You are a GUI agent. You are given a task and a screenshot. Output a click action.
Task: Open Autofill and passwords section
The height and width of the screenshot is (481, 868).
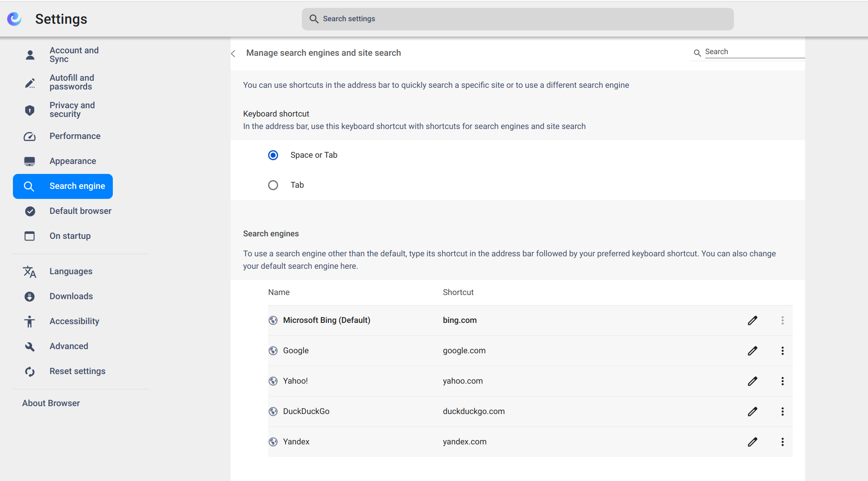point(62,82)
